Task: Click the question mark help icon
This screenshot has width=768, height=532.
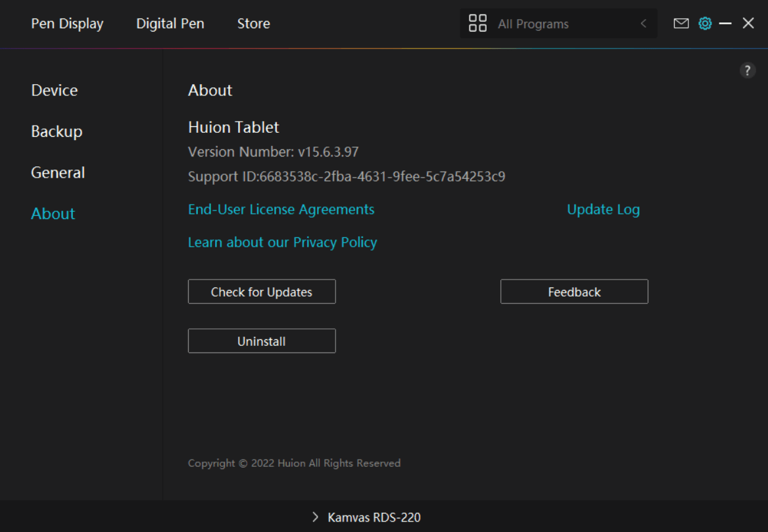Action: click(748, 70)
